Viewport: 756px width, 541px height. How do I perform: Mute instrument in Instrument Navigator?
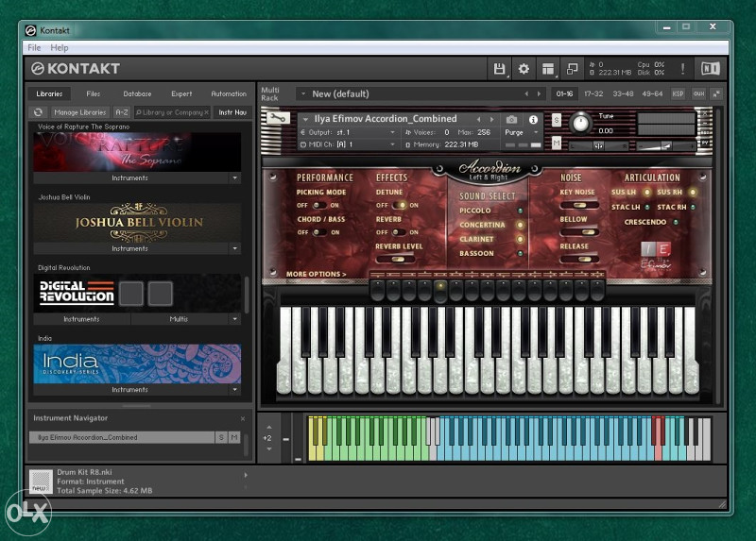(x=234, y=437)
